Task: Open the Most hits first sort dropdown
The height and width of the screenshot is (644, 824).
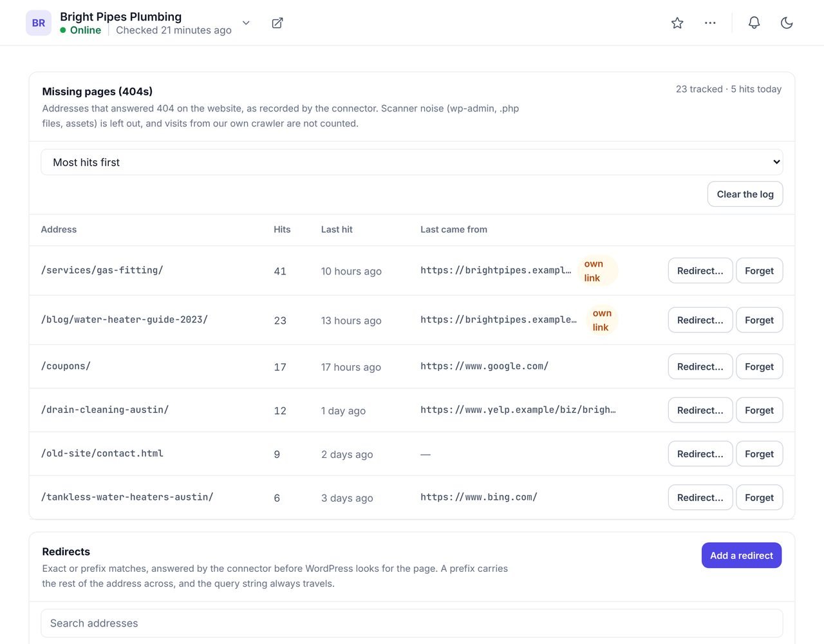Action: pyautogui.click(x=412, y=162)
